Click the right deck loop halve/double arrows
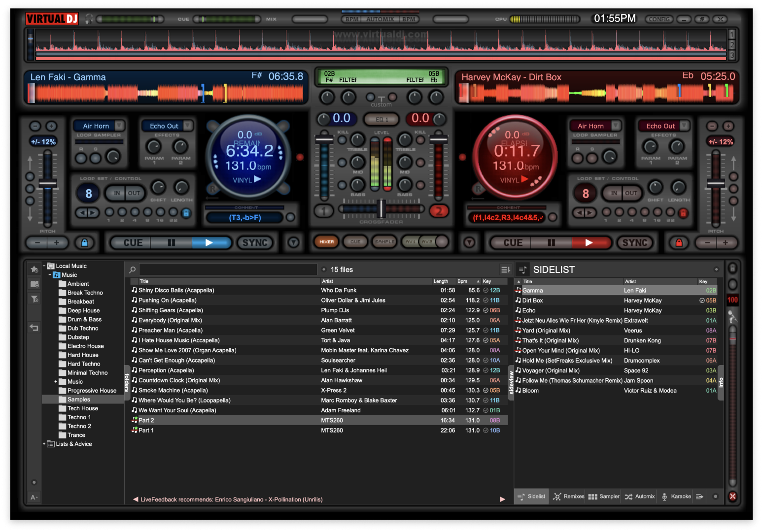 [584, 213]
